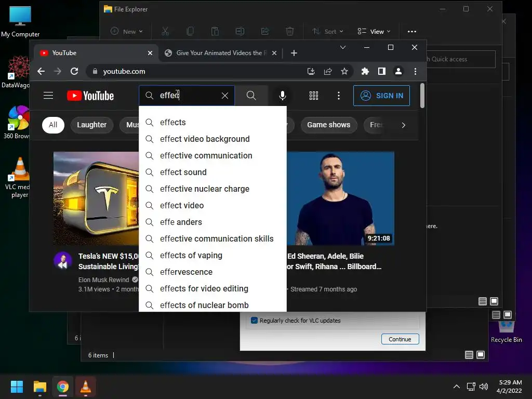Screen dimensions: 532x399
Task: Go forward in Chrome
Action: point(58,71)
